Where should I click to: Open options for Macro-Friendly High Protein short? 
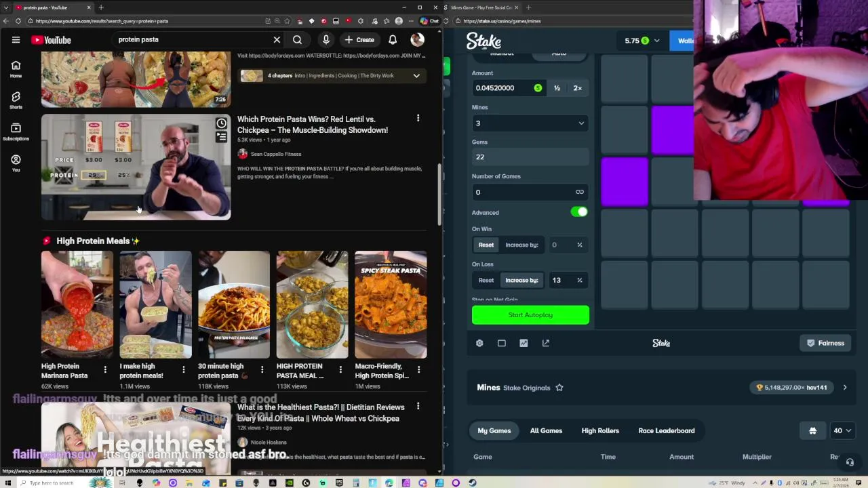pyautogui.click(x=418, y=369)
